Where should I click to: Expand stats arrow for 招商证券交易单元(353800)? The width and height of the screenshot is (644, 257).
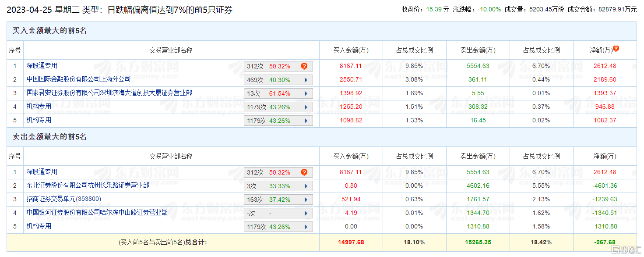306,200
